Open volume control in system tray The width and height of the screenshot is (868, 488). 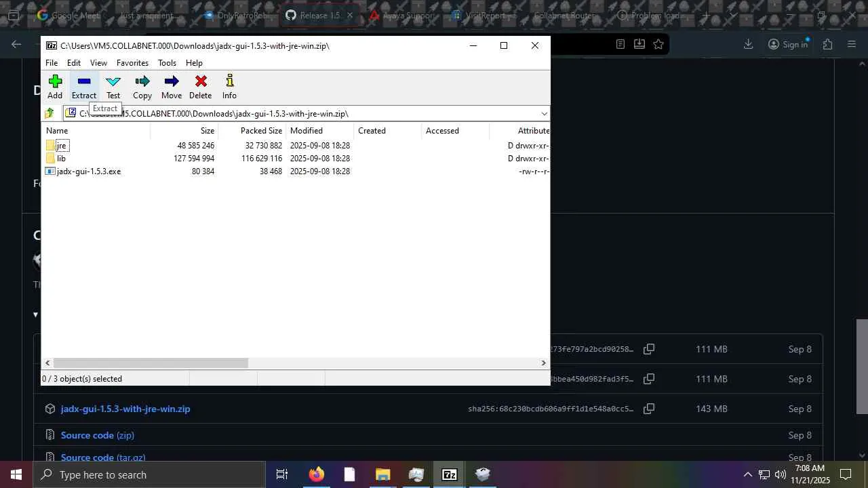click(x=780, y=474)
